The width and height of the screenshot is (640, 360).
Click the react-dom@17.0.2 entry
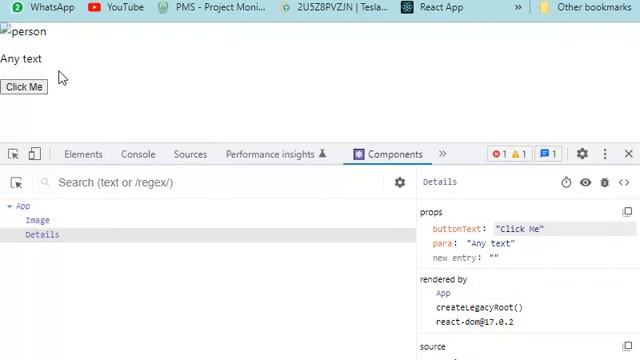474,322
